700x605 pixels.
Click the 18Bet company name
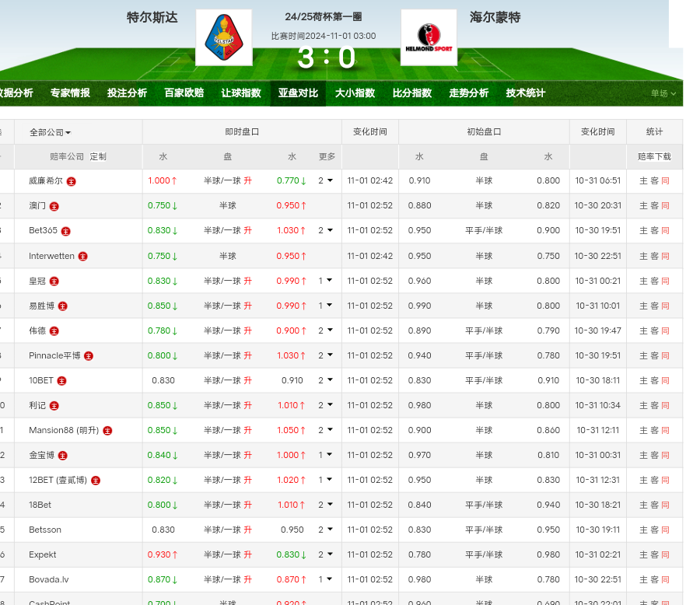point(40,505)
